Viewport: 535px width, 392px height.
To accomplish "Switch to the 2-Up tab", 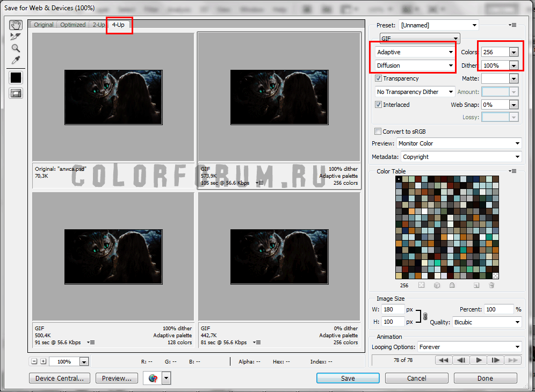I will [99, 25].
